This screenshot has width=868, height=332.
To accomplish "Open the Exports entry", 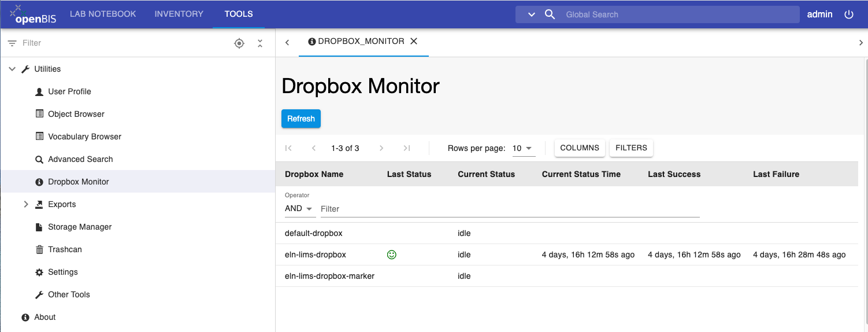I will [62, 204].
